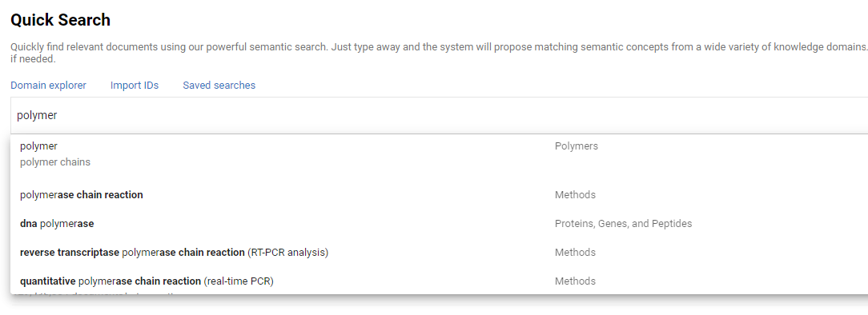Open the Domain explorer link
Viewport: 868px width, 315px height.
[48, 85]
